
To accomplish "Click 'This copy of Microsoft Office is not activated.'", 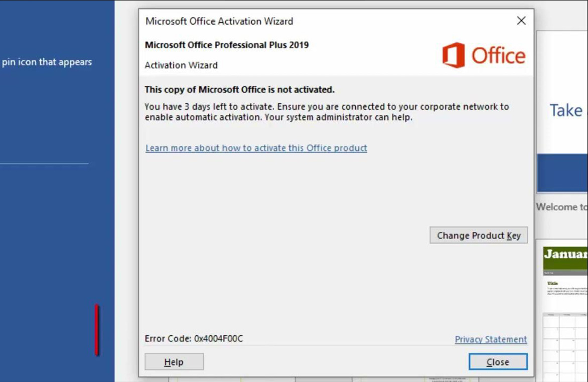I will coord(239,90).
